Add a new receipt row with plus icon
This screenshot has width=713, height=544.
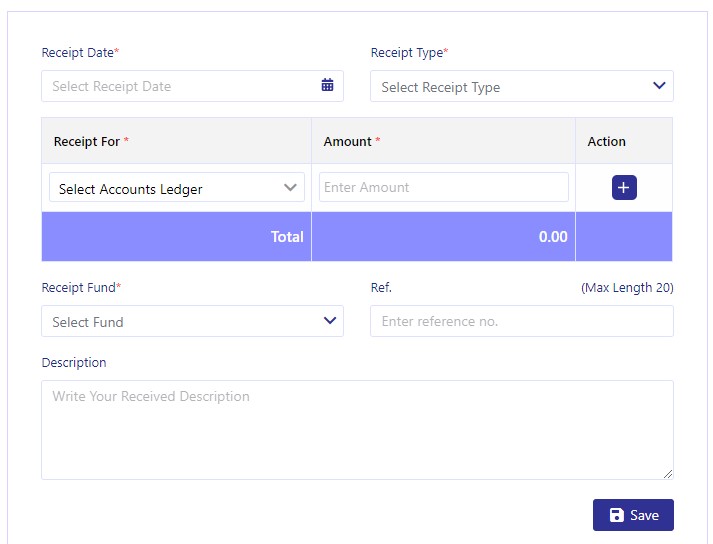[624, 187]
